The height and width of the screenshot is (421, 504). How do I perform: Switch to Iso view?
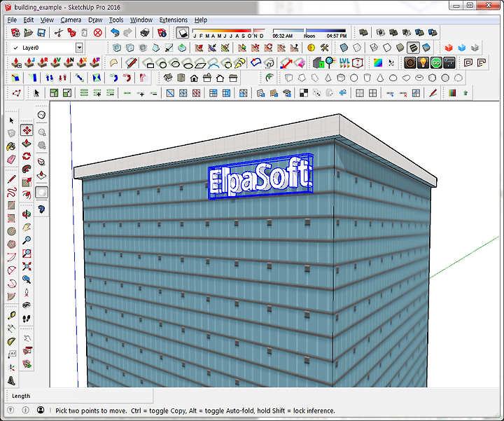pyautogui.click(x=168, y=78)
